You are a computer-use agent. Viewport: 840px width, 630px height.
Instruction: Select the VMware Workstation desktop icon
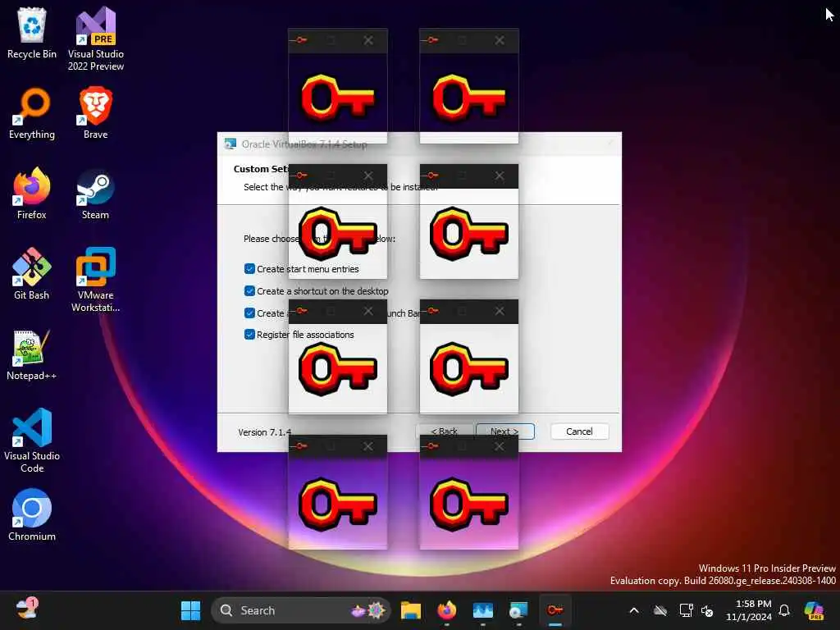[96, 280]
